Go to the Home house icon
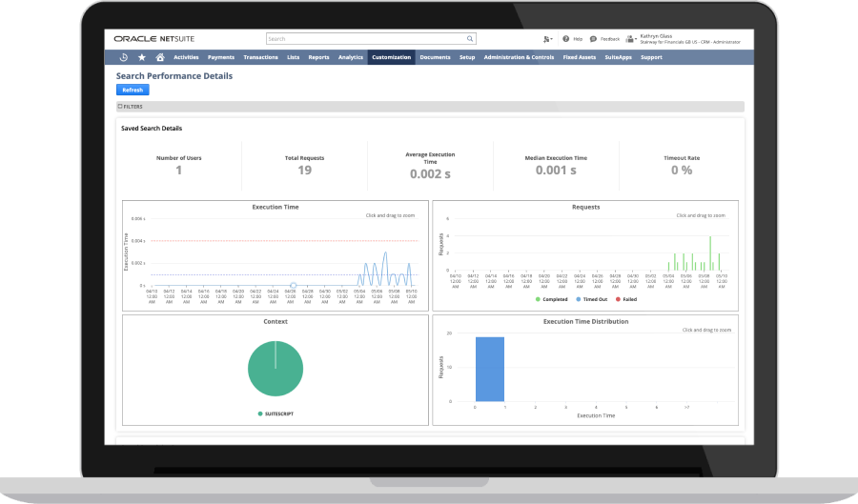 coord(160,57)
